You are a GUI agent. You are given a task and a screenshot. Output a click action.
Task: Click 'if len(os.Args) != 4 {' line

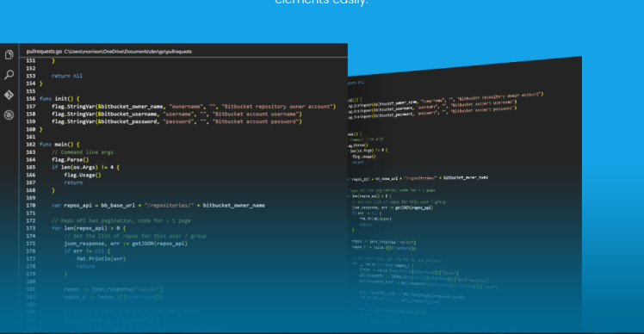85,167
